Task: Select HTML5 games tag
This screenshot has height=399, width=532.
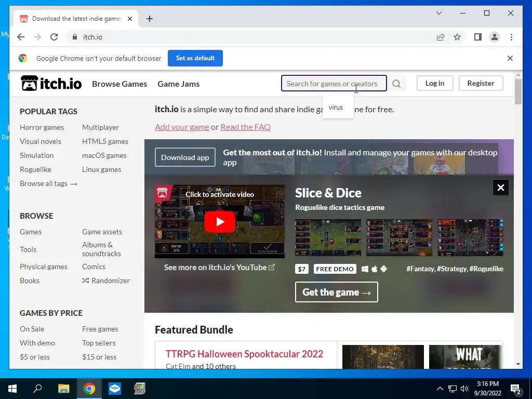Action: 105,141
